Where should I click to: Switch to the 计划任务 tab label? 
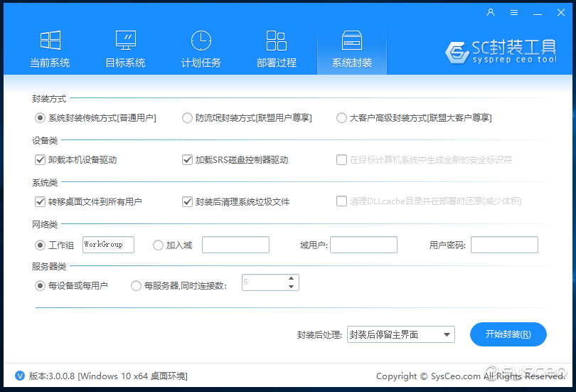201,63
